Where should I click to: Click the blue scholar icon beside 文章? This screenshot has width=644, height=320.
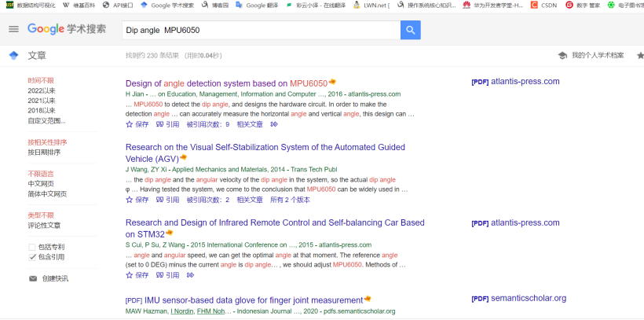click(x=13, y=56)
